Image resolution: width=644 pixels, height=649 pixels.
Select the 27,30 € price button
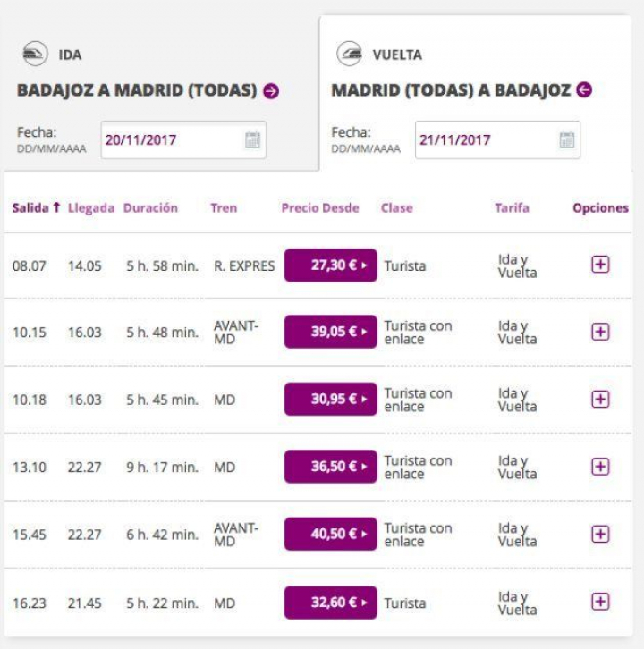330,265
